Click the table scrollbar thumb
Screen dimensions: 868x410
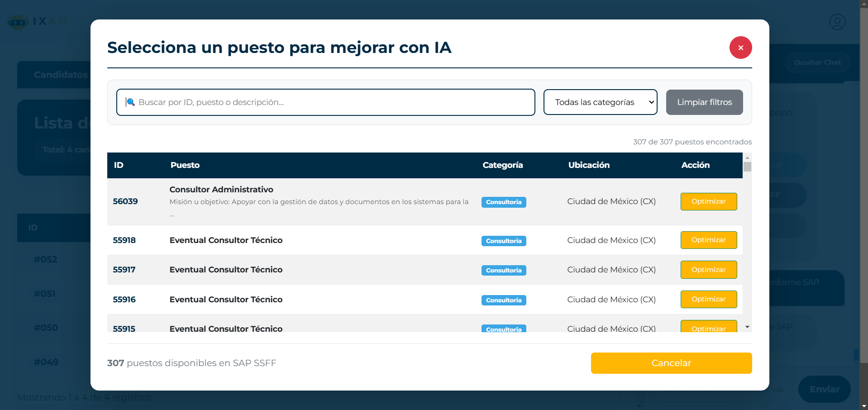[747, 167]
